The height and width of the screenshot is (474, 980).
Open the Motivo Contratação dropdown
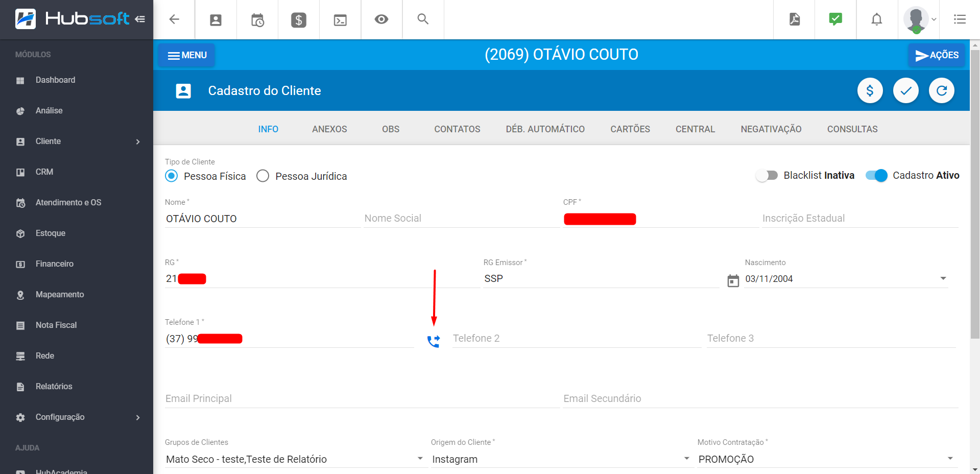pyautogui.click(x=950, y=459)
